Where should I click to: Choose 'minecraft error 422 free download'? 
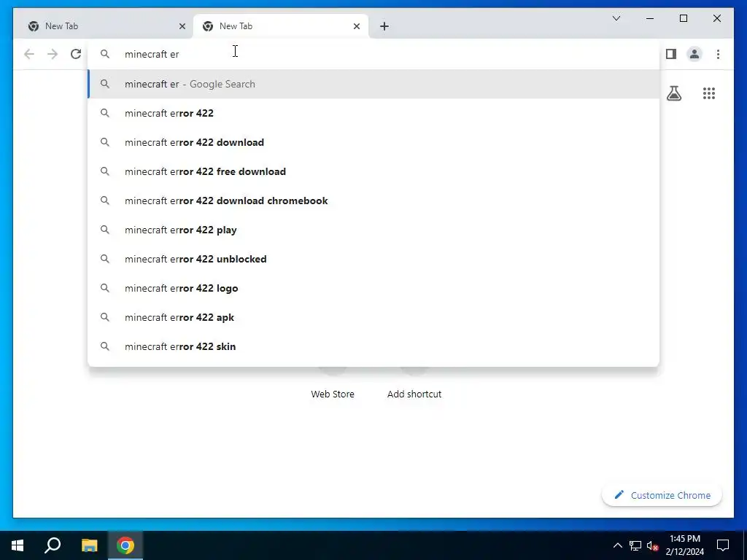tap(373, 171)
